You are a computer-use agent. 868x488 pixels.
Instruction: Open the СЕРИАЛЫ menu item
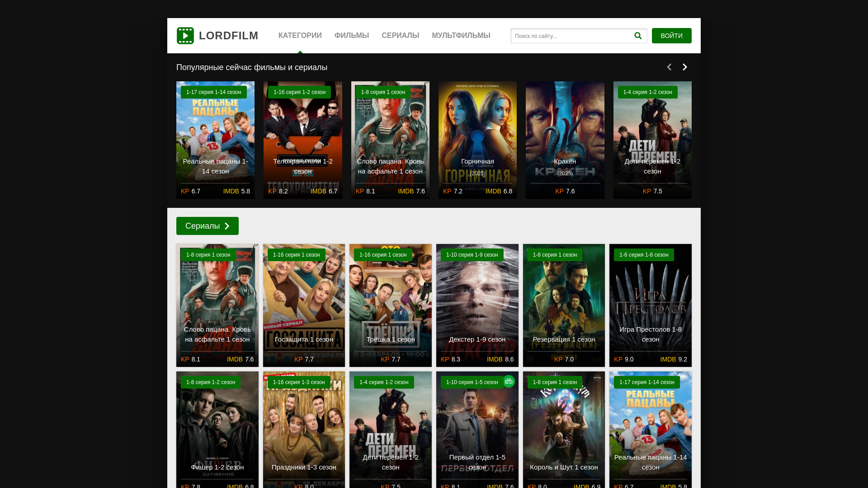[401, 36]
